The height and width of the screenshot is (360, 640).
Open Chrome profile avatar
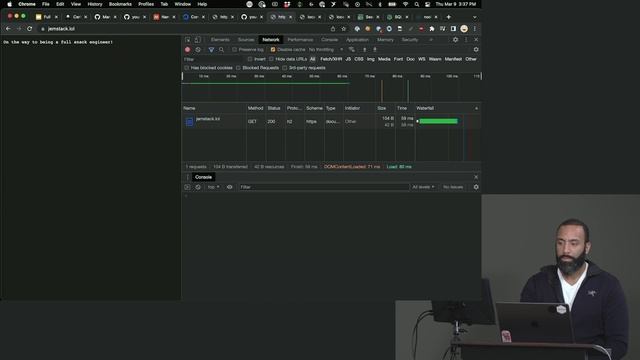click(464, 29)
